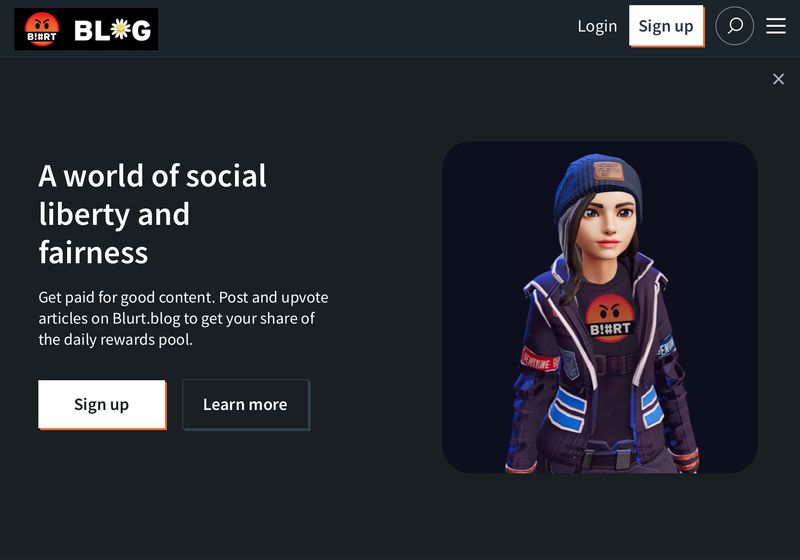Screen dimensions: 800x560
Task: Click the red Blurt angry-face logo
Action: (42, 30)
